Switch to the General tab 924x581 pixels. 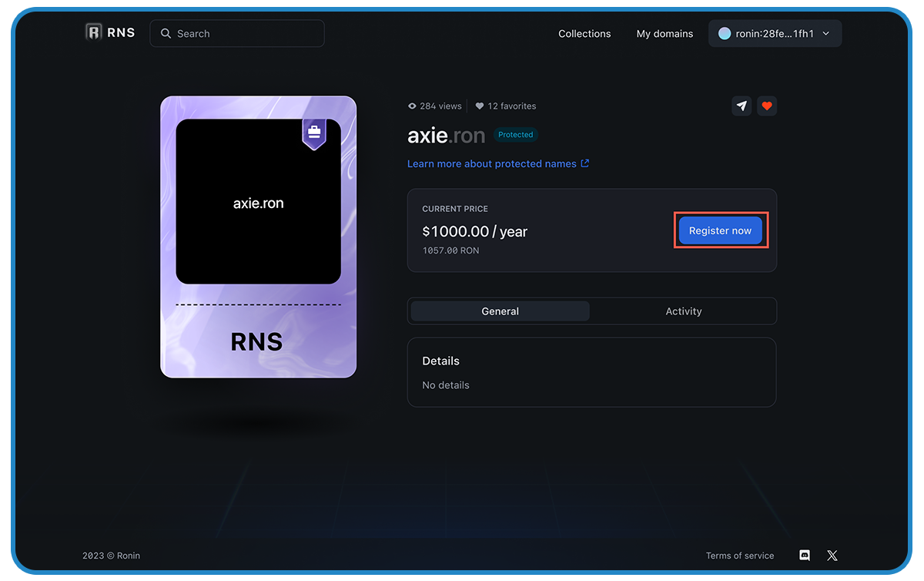[500, 311]
